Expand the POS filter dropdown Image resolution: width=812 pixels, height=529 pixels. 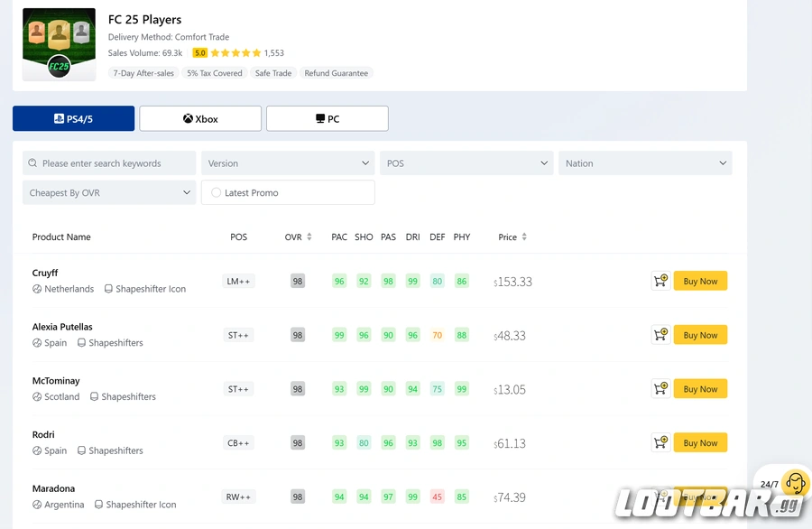coord(466,163)
